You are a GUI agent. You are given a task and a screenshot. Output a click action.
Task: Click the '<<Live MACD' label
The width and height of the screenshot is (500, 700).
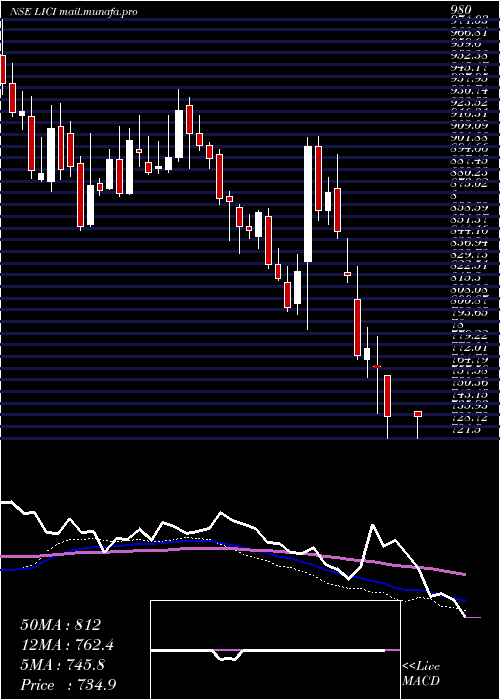[421, 674]
